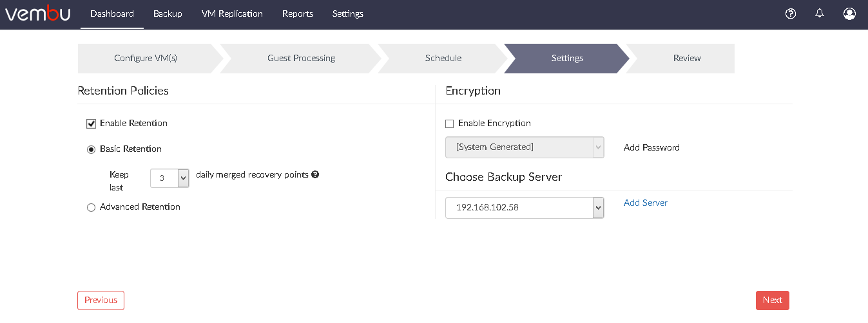
Task: Click the Next button
Action: tap(773, 300)
